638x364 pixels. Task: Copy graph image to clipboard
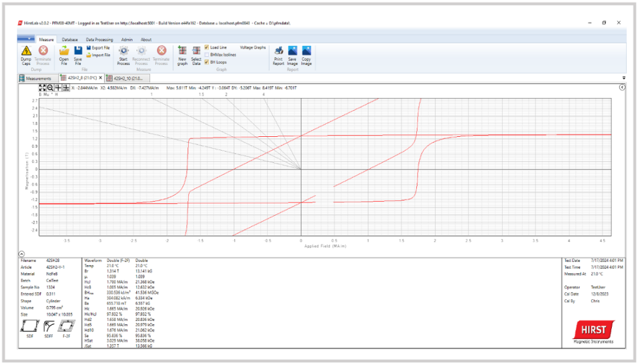point(307,51)
